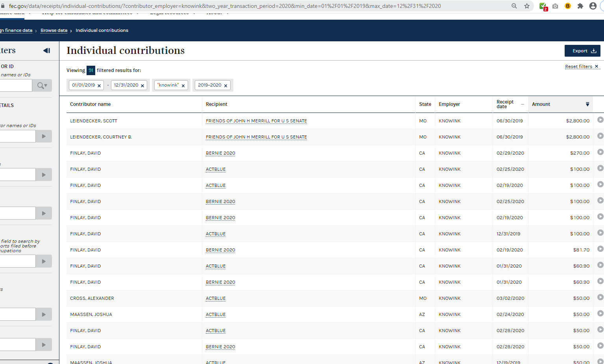Select the 03/02/2020 receipt date cell
This screenshot has height=364, width=604.
[510, 298]
